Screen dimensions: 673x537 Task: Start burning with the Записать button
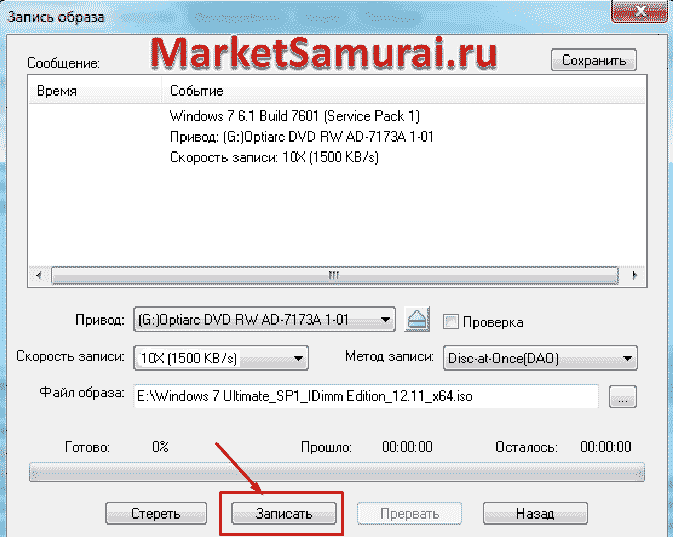(284, 513)
